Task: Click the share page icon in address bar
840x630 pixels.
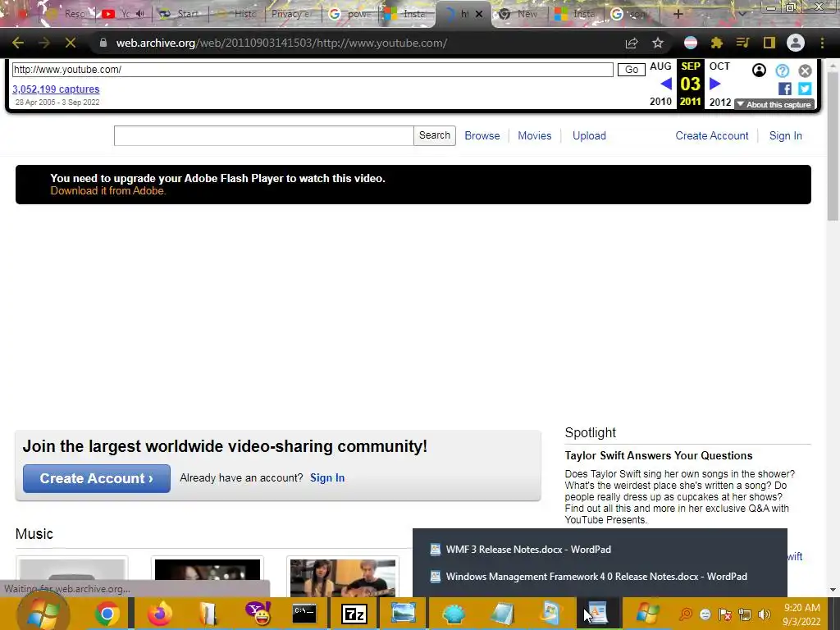Action: pos(632,43)
